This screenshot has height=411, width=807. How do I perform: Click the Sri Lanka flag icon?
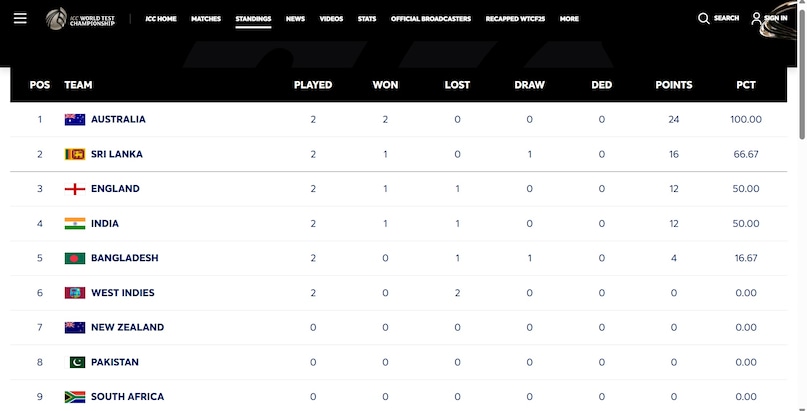(x=75, y=154)
